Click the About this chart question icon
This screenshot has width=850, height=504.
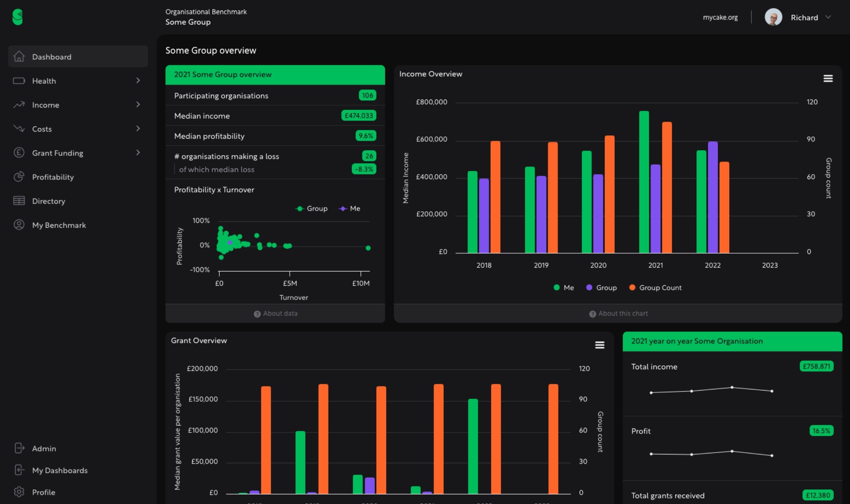(x=592, y=314)
